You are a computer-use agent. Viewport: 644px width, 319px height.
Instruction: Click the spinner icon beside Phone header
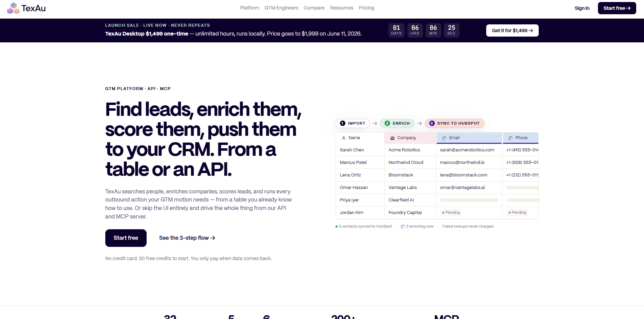click(x=511, y=138)
